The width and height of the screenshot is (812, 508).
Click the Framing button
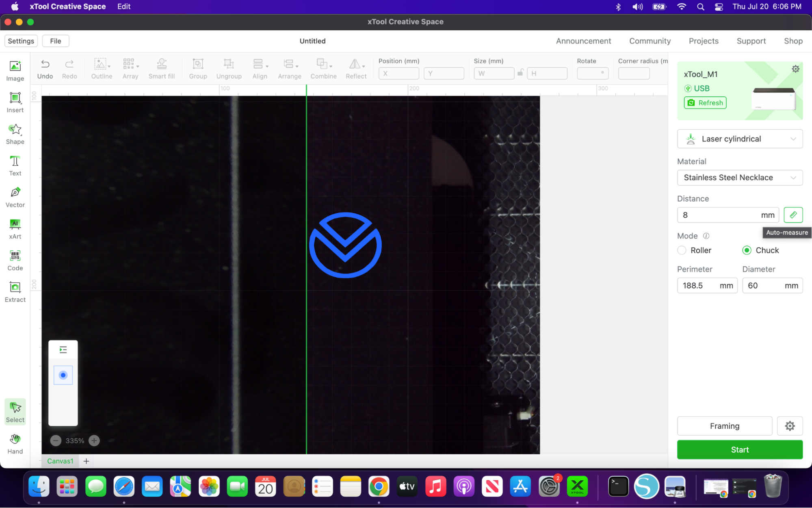pyautogui.click(x=725, y=426)
